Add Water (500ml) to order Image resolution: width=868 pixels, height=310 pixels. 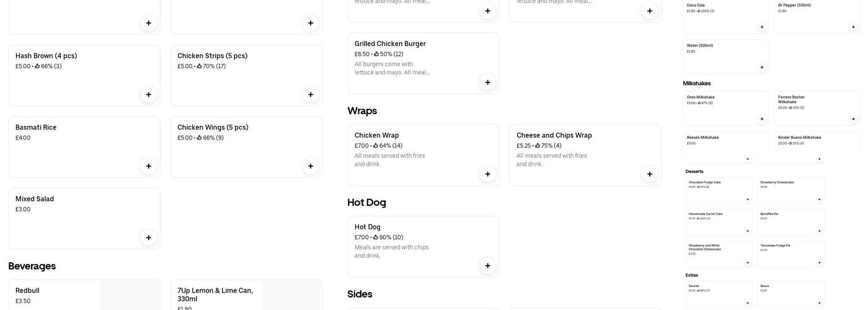pos(762,68)
